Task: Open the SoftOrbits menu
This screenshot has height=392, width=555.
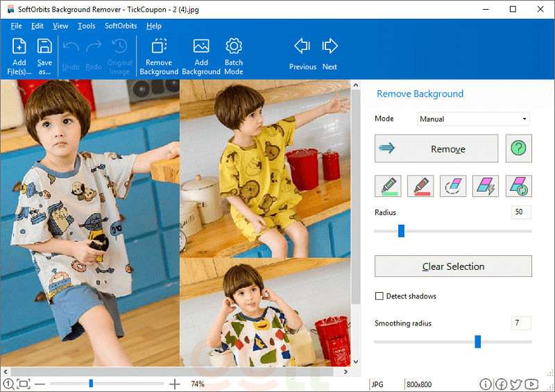Action: 121,26
